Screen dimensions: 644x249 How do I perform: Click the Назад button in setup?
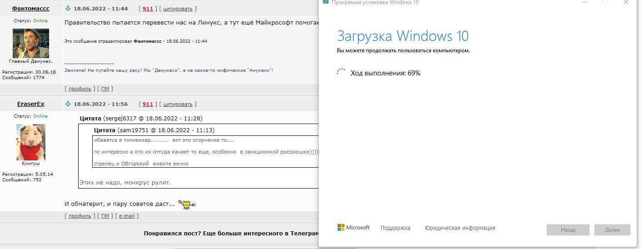568,230
